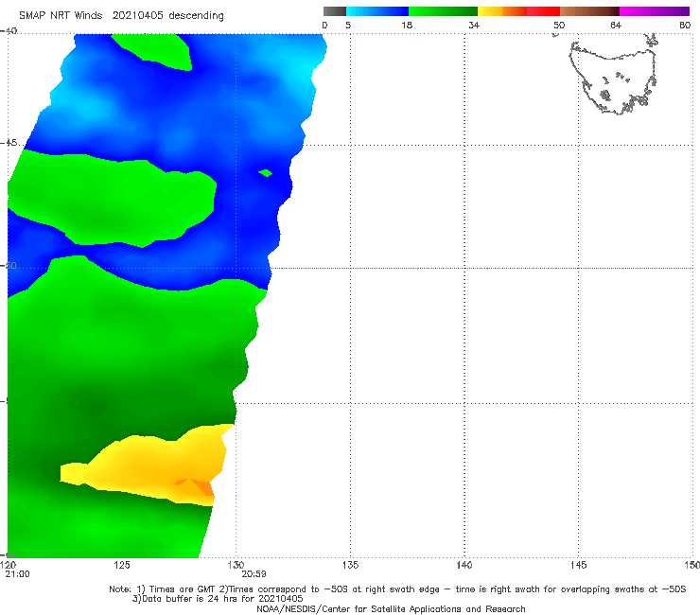Screen dimensions: 700x615
Task: Click the longitude label '135'
Action: click(x=350, y=566)
